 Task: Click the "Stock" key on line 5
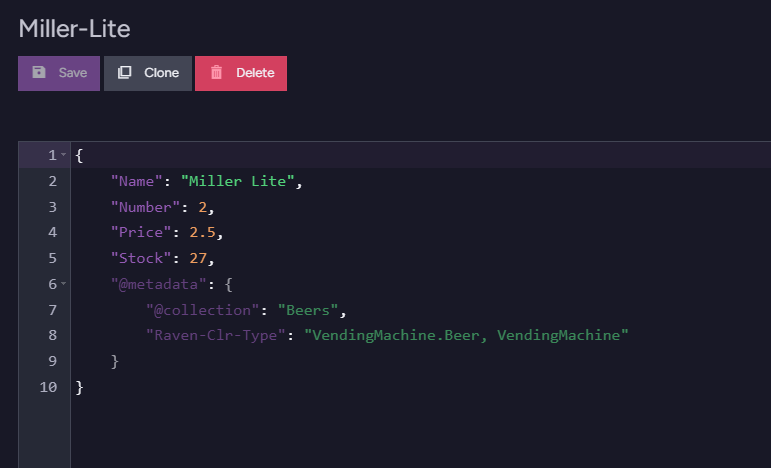(x=141, y=258)
